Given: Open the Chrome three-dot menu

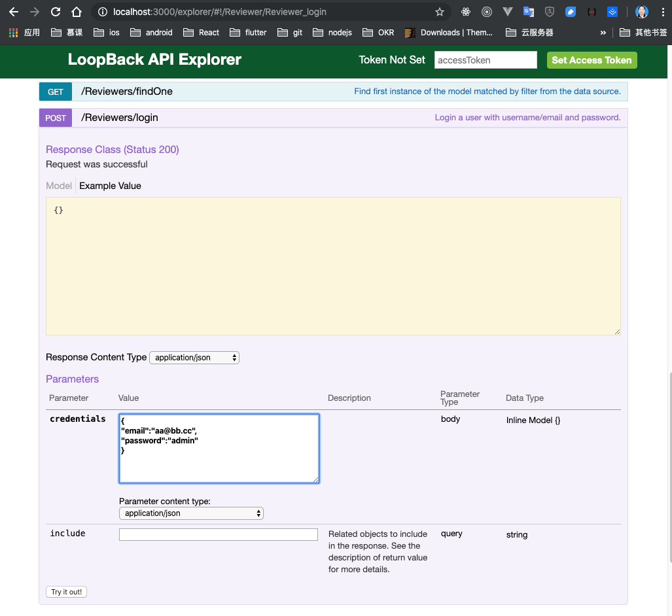Looking at the screenshot, I should click(x=663, y=12).
